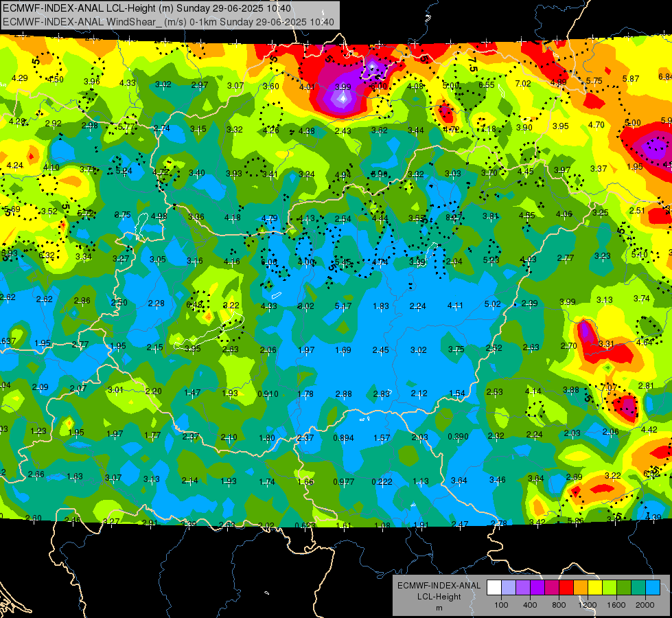The width and height of the screenshot is (672, 618).
Task: Click the wind shear value '0.390'
Action: [458, 436]
